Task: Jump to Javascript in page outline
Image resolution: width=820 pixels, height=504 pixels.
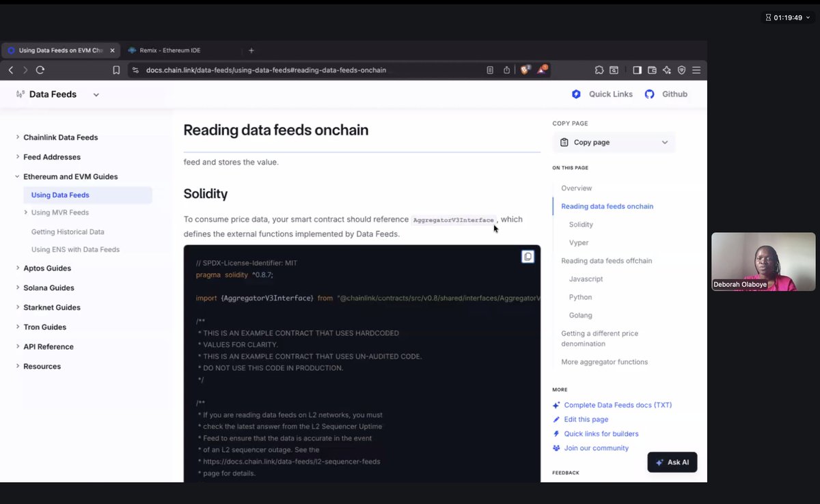Action: click(586, 279)
